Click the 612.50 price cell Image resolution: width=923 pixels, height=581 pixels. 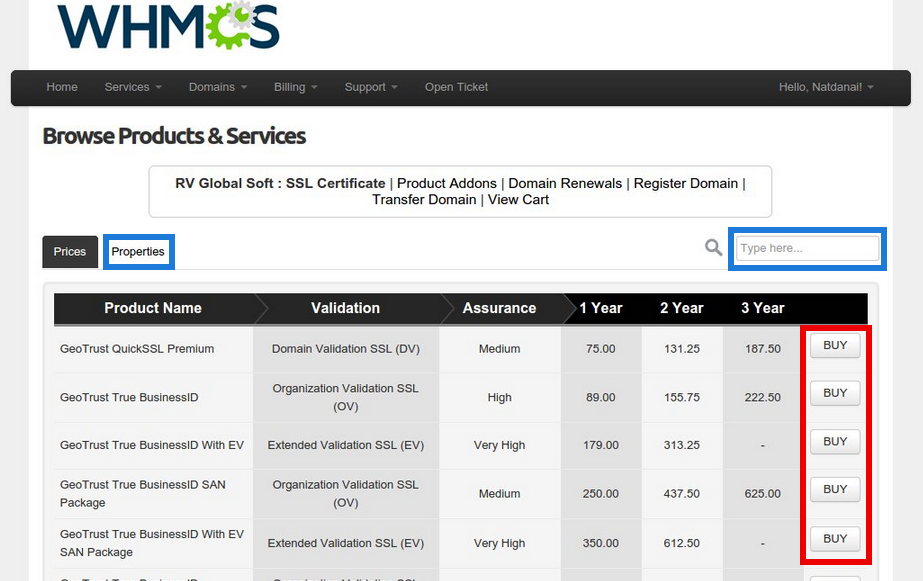tap(682, 543)
